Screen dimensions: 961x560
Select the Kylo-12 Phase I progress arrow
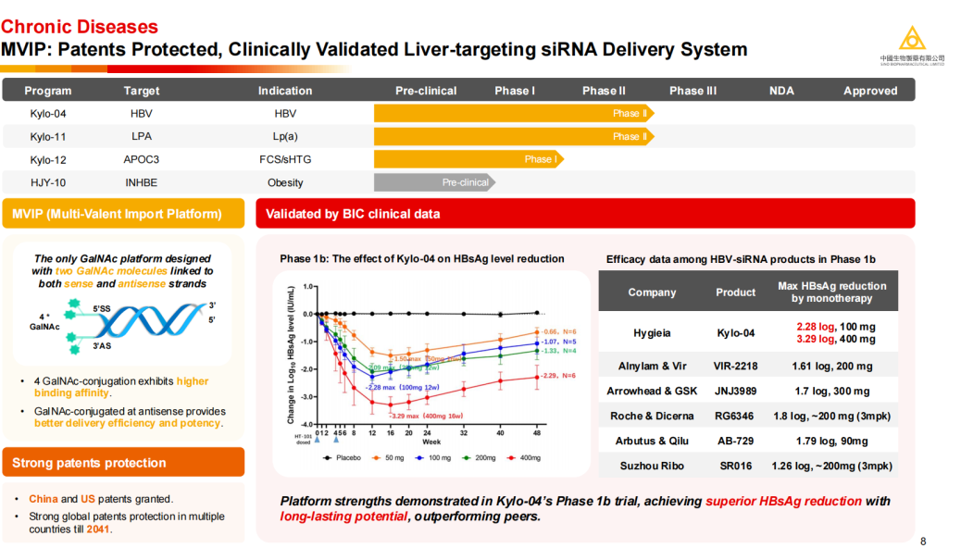click(x=468, y=159)
